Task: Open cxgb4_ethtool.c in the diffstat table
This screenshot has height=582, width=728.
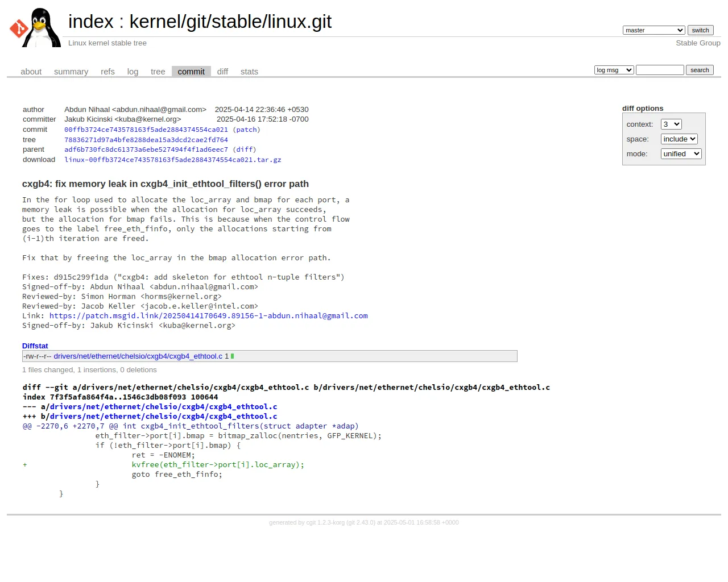Action: pyautogui.click(x=138, y=356)
